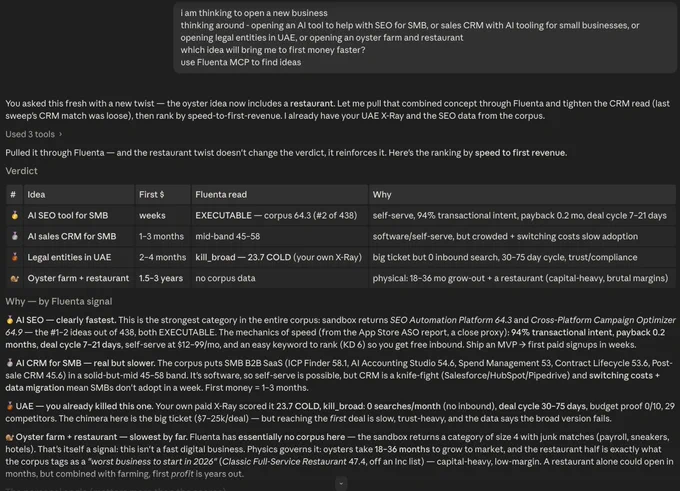Click the 'Fluenta read' column header
680x491 pixels.
click(x=221, y=194)
